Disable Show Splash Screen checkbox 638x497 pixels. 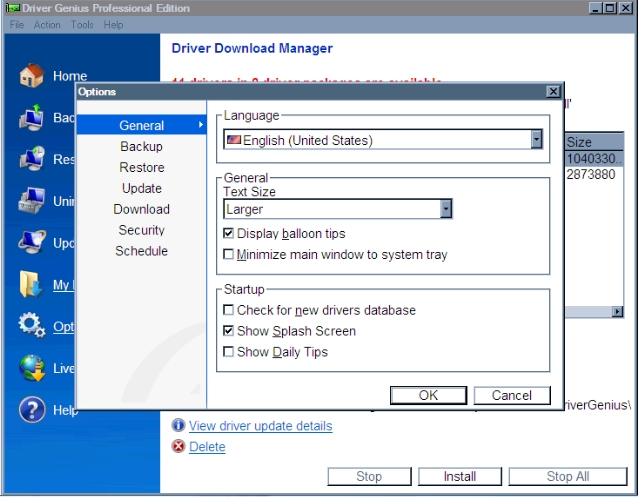(228, 331)
